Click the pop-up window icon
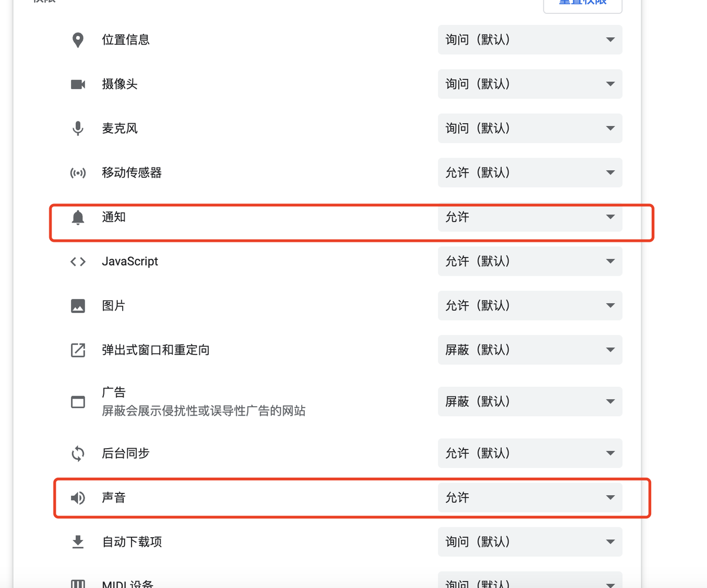Screen dimensions: 707x588 pos(78,350)
